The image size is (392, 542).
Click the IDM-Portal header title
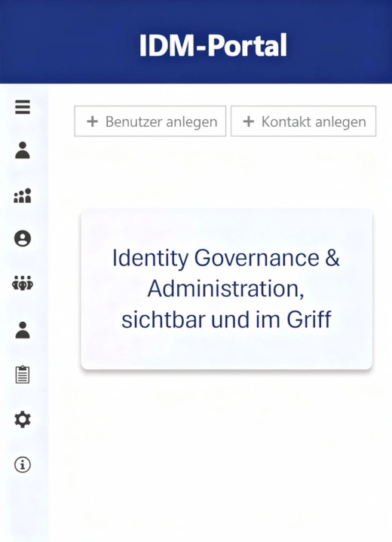(x=213, y=45)
